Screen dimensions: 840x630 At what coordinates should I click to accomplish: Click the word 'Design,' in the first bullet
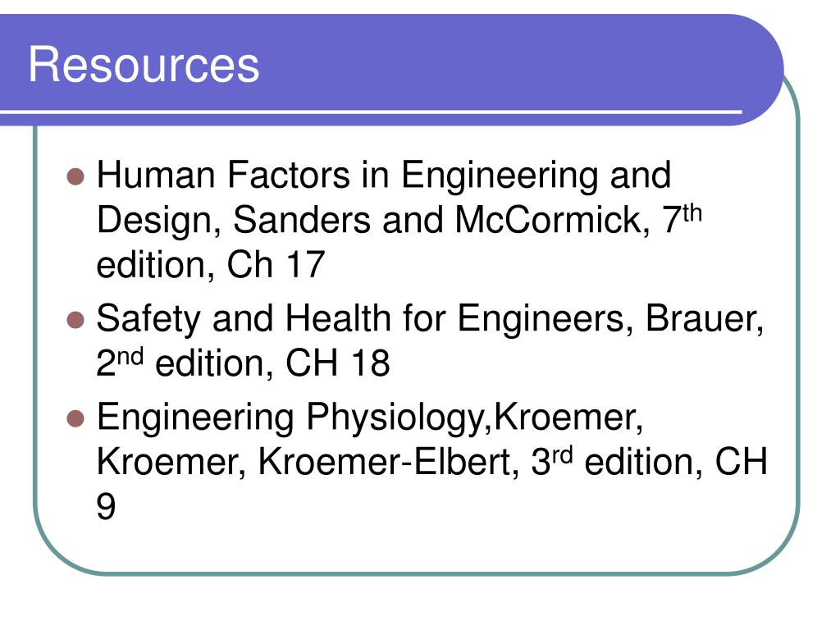[159, 221]
